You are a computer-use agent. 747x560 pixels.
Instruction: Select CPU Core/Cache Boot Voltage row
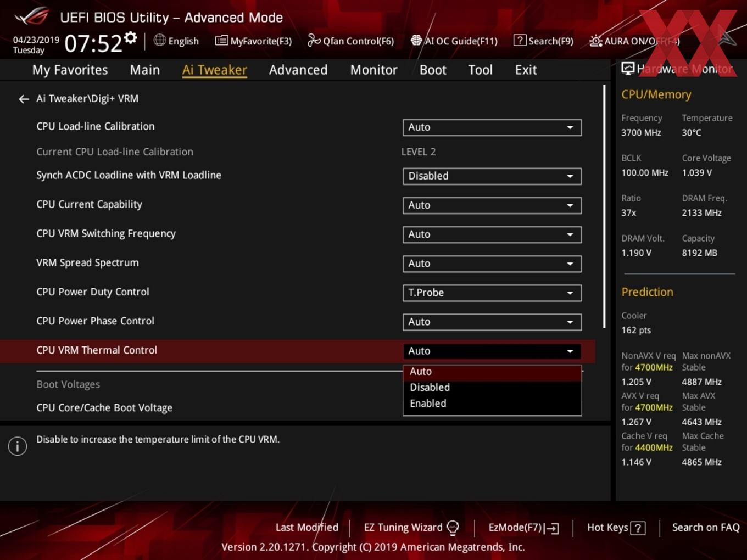pyautogui.click(x=104, y=408)
